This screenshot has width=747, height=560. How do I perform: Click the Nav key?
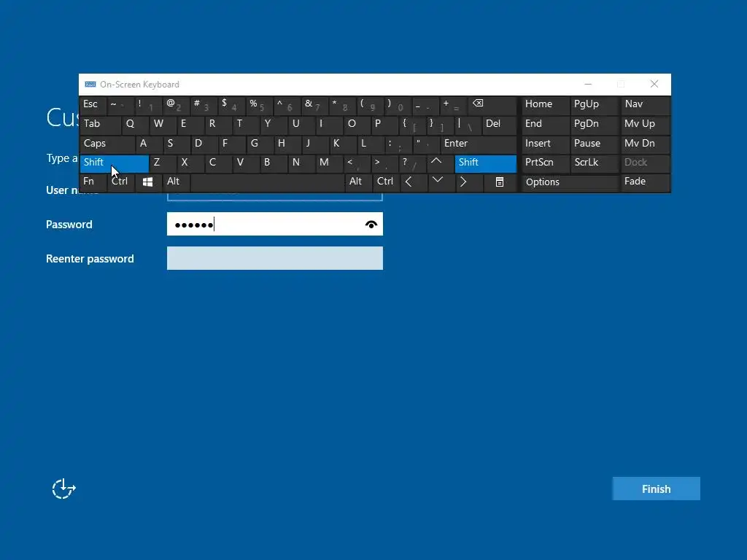[x=646, y=104]
